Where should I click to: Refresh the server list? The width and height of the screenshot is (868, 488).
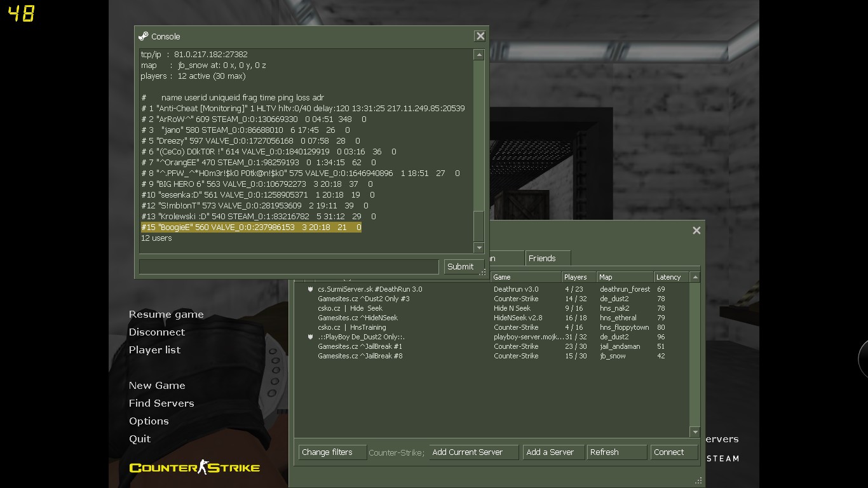click(616, 452)
